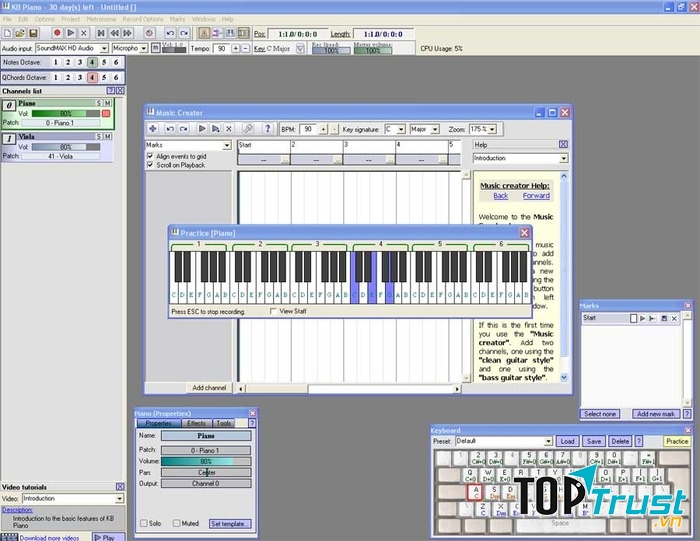
Task: Jump to start with the skip-back icon
Action: coord(101,33)
